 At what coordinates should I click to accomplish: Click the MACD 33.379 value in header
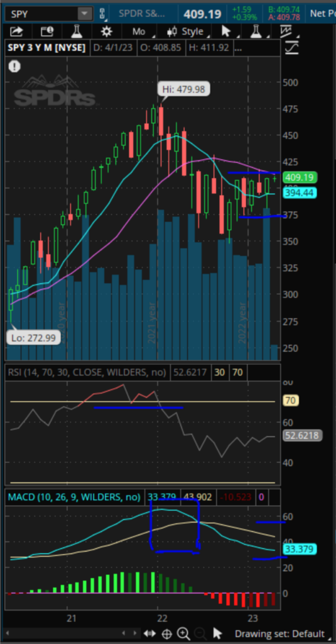[161, 497]
